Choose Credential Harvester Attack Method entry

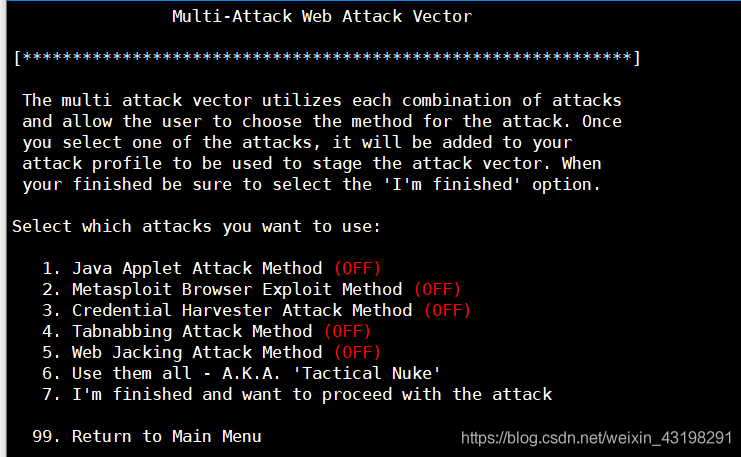257,310
